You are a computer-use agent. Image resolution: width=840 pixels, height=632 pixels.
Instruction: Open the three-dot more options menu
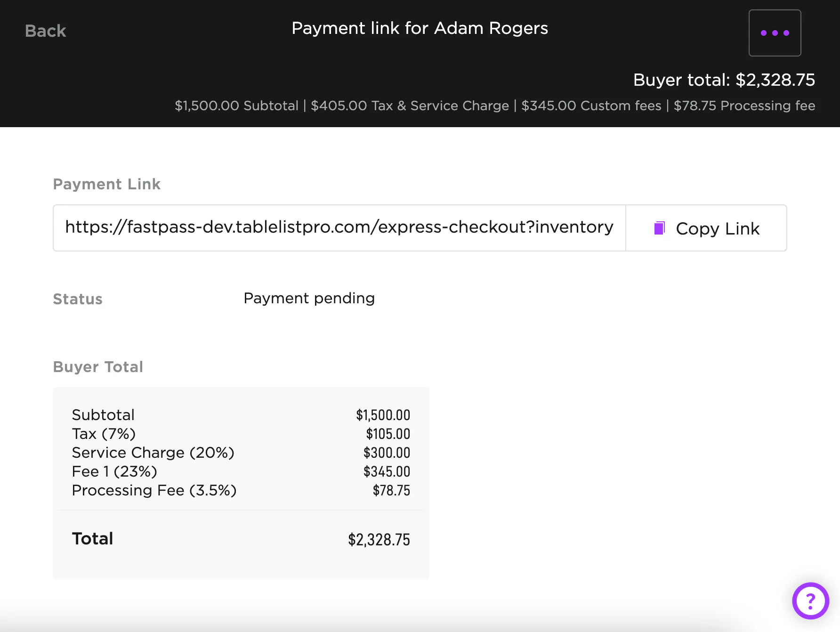775,33
